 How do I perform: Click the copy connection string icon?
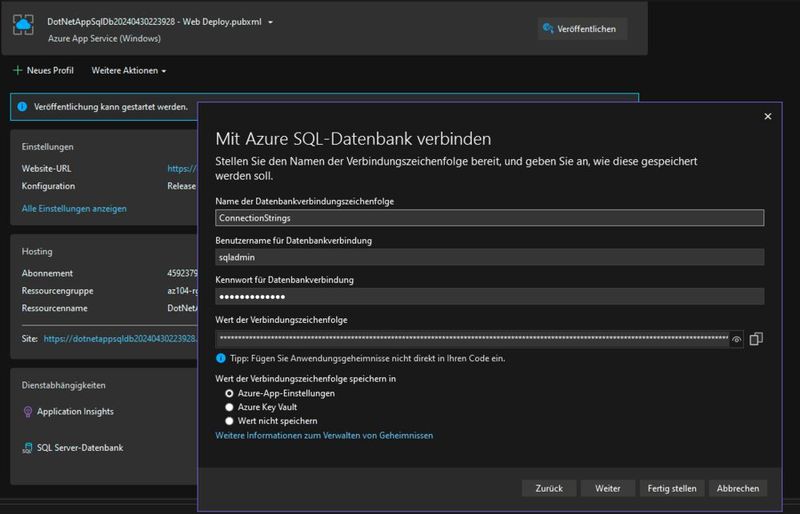coord(756,339)
